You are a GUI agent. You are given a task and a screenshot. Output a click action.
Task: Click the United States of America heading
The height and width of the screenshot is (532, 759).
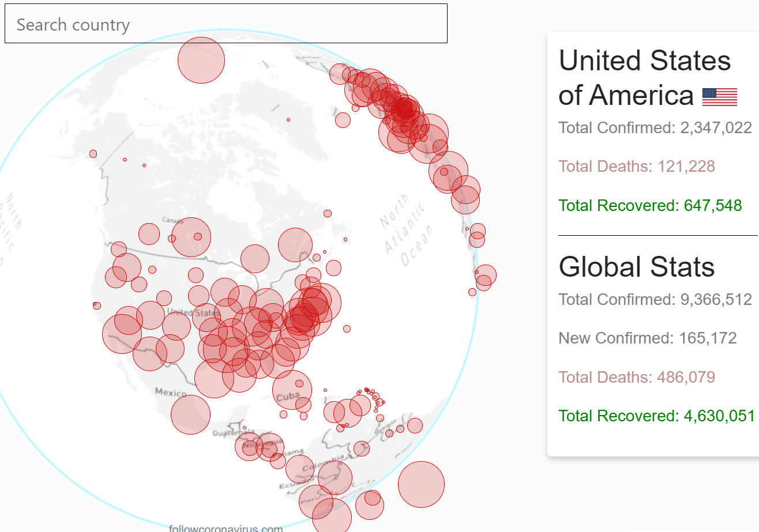point(645,78)
